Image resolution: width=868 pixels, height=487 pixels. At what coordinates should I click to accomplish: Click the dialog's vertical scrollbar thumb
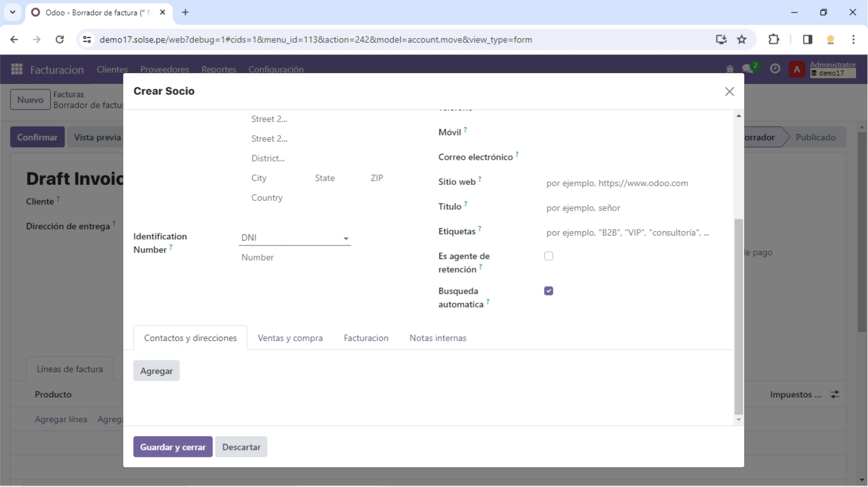pos(738,316)
